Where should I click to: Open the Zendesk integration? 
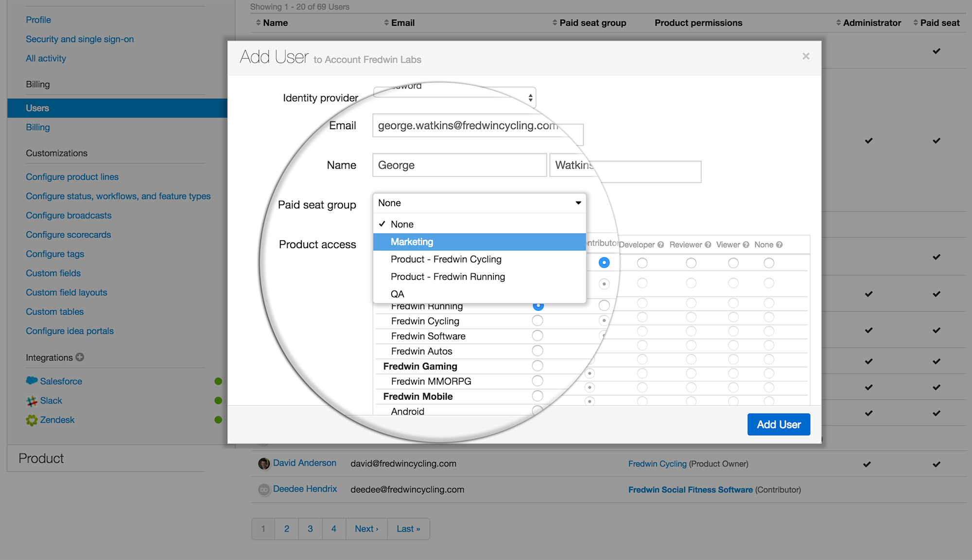pyautogui.click(x=57, y=420)
